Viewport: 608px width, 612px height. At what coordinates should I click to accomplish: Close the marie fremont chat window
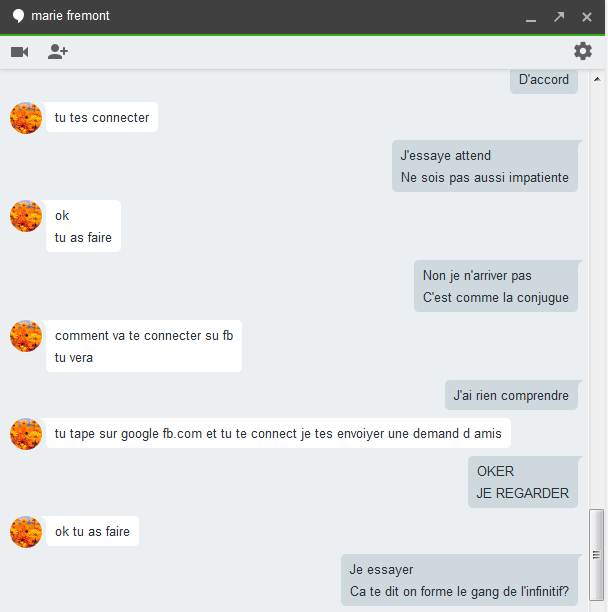587,17
